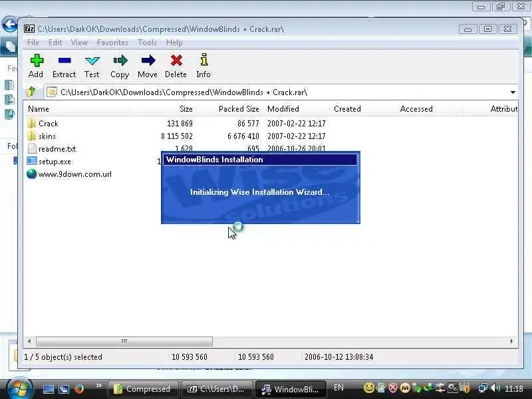This screenshot has width=532, height=399.
Task: Launch Firefox from quick launch
Action: [79, 388]
